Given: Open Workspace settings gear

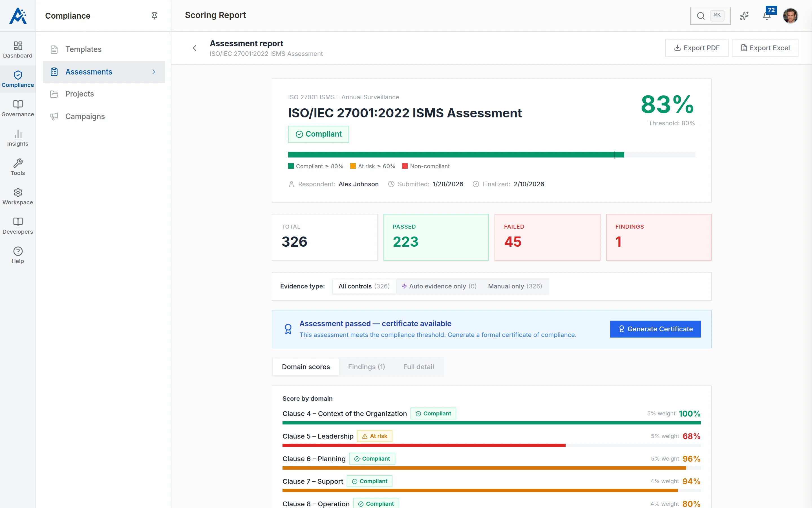Looking at the screenshot, I should click(18, 196).
